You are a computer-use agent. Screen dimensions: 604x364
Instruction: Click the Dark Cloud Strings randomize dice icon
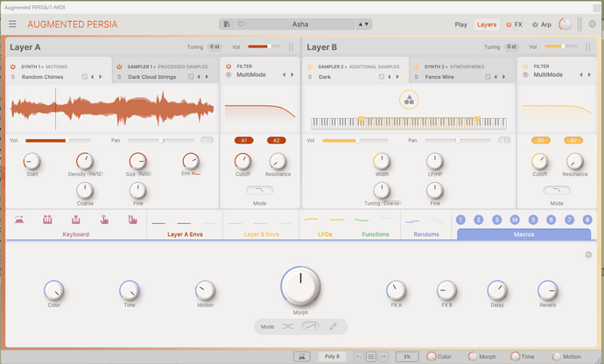coord(191,77)
